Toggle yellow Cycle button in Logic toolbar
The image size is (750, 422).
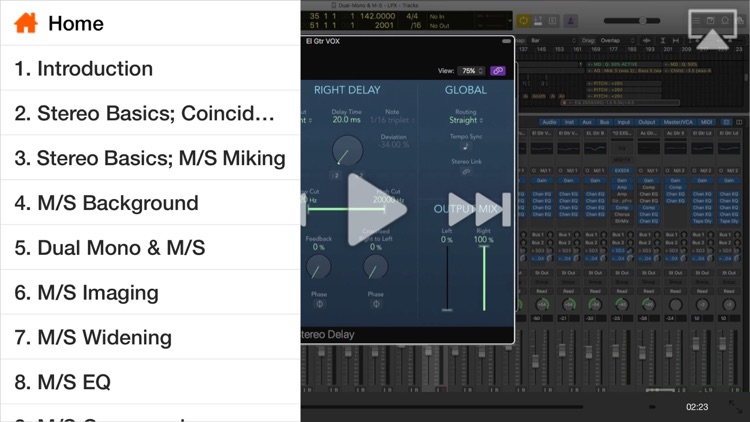click(x=523, y=21)
